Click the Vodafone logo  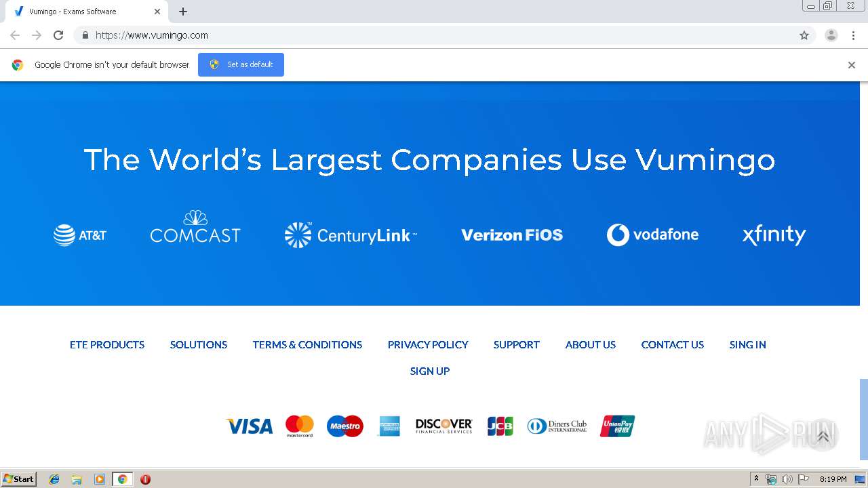652,235
